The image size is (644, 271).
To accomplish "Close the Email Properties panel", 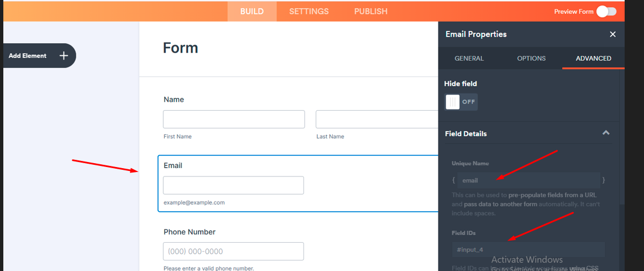I will (x=612, y=34).
